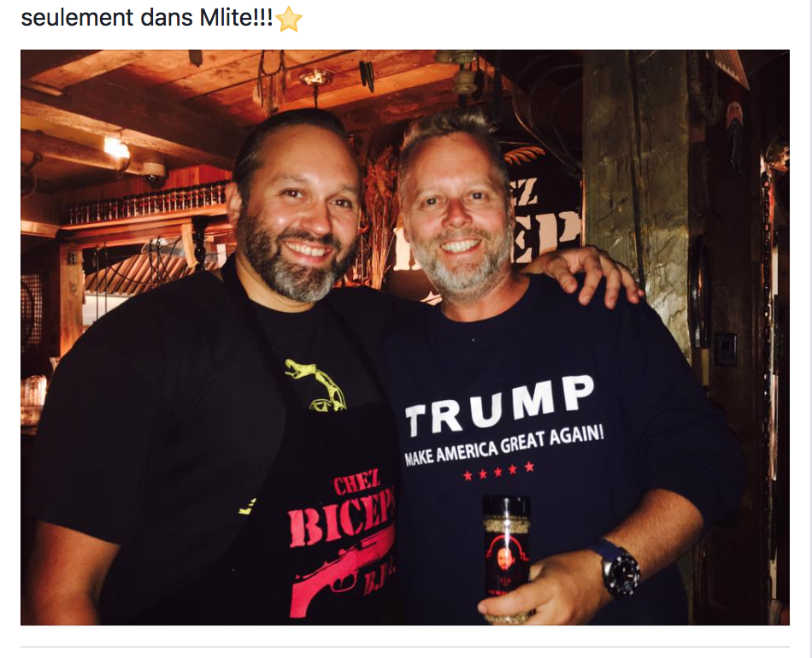
Task: Click the red "BICEPS" lettering on apron
Action: pos(342,518)
